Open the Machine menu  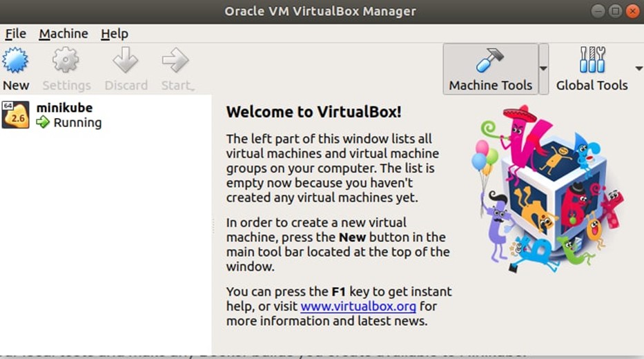coord(64,34)
